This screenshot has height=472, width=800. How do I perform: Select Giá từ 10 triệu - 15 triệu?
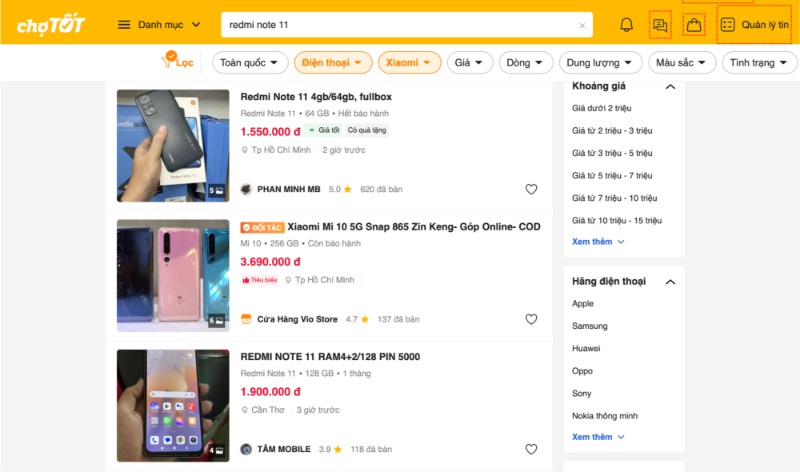[x=617, y=220]
